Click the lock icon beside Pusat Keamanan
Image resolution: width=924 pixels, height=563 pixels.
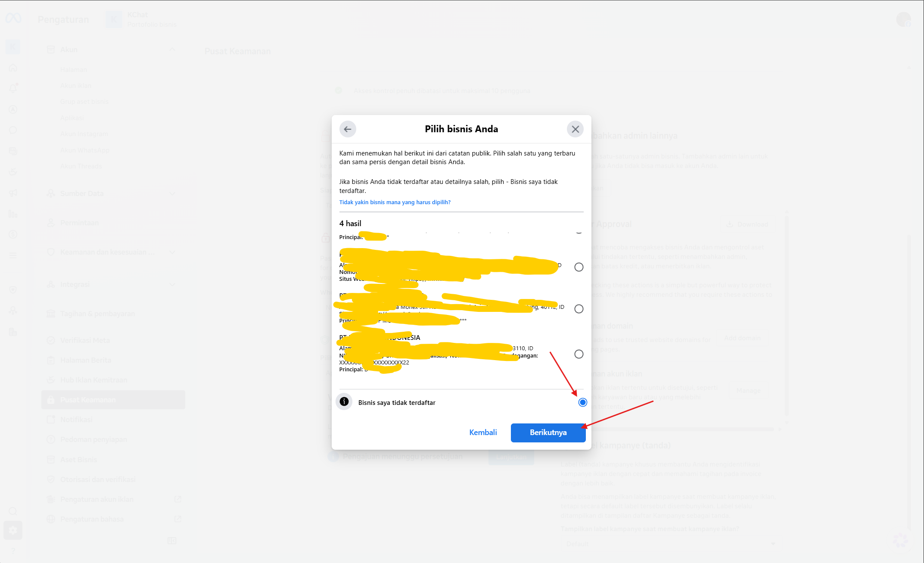[51, 400]
